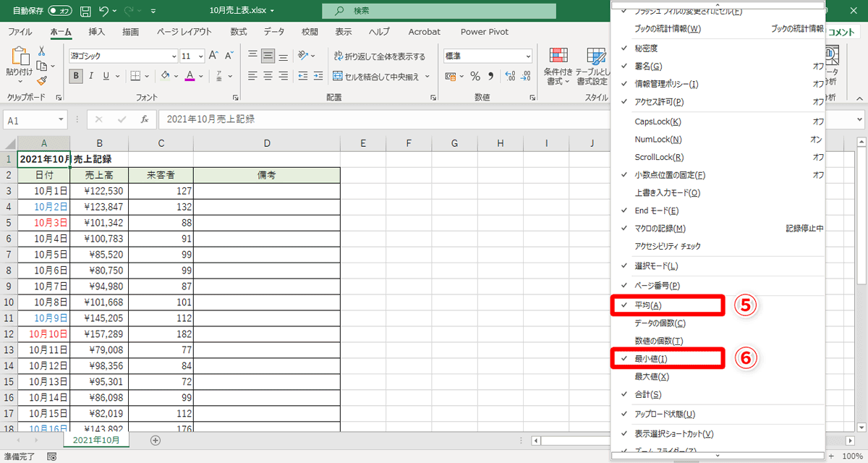Expand the Name Box A1 dropdown
The height and width of the screenshot is (463, 868).
pyautogui.click(x=61, y=120)
